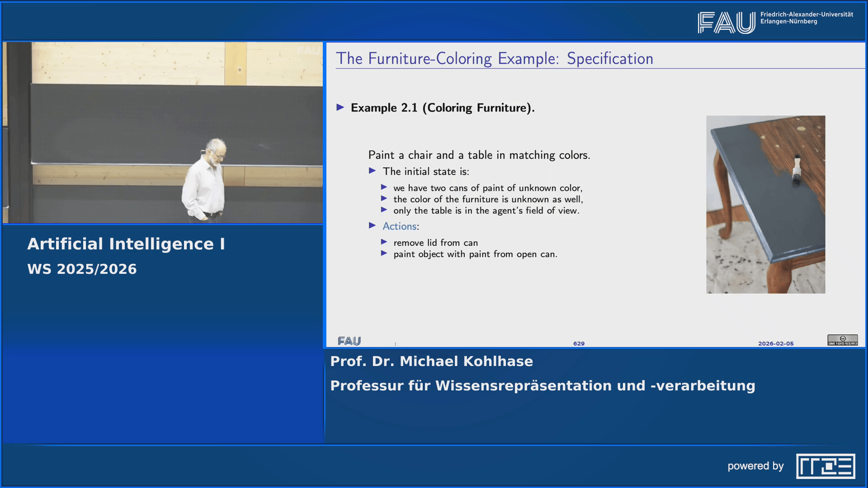Select the bullet beside 'remove lid from can'
This screenshot has height=488, width=868.
pyautogui.click(x=385, y=243)
